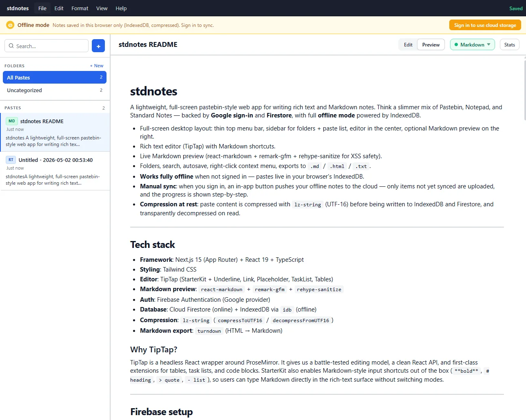Screen dimensions: 526x420
Task: Click the remark-gfm code snippet
Action: coord(270,290)
